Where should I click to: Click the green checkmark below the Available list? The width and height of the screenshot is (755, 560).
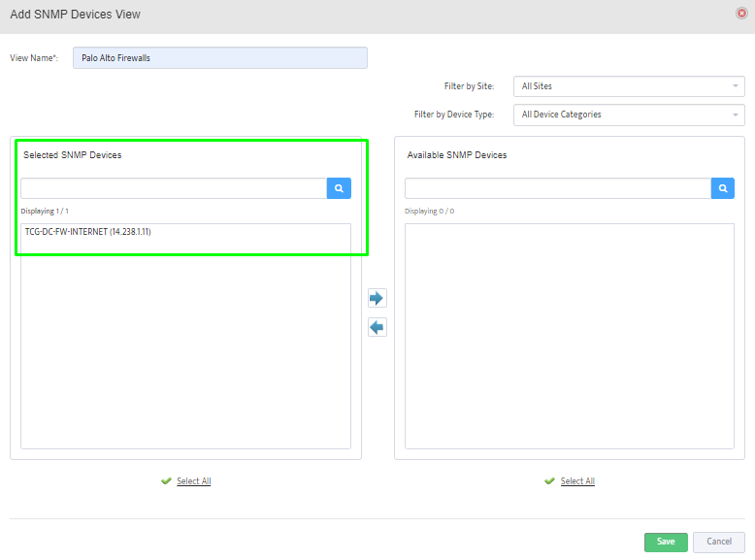(550, 481)
